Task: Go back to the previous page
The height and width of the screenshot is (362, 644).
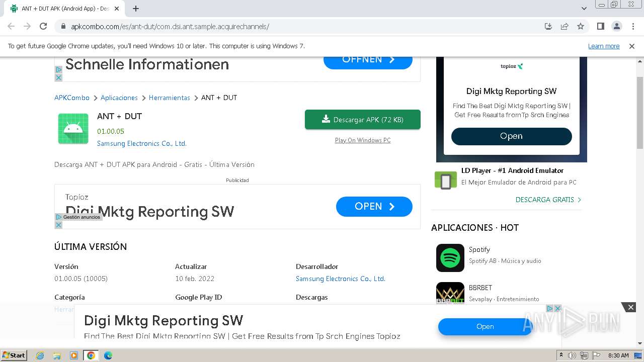Action: click(11, 26)
